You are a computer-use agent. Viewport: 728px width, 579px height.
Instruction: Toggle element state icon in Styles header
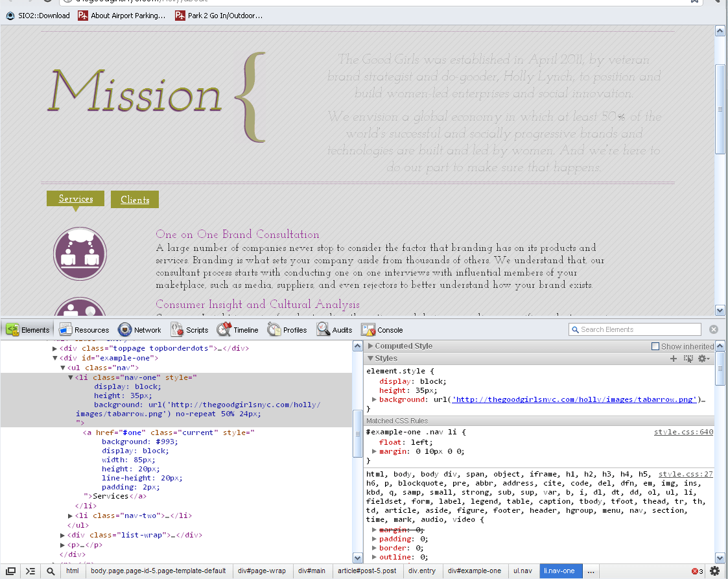pos(688,359)
